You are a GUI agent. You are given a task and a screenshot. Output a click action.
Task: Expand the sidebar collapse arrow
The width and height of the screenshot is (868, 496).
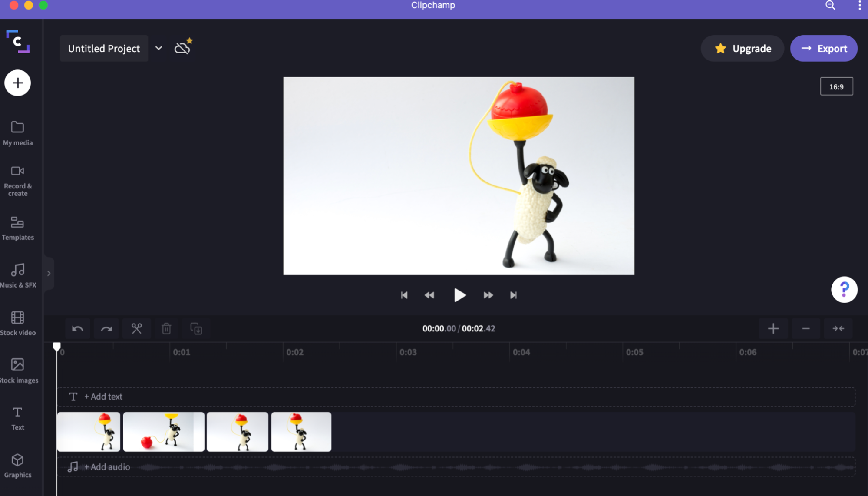click(x=48, y=274)
